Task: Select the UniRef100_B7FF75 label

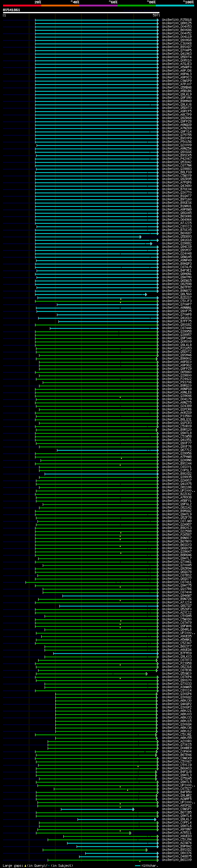Action: click(177, 321)
